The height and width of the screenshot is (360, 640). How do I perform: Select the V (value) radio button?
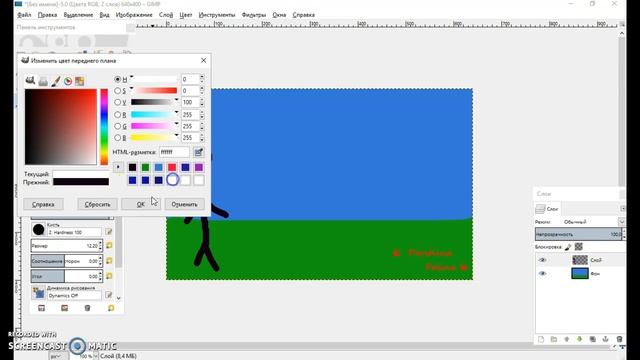click(x=118, y=102)
